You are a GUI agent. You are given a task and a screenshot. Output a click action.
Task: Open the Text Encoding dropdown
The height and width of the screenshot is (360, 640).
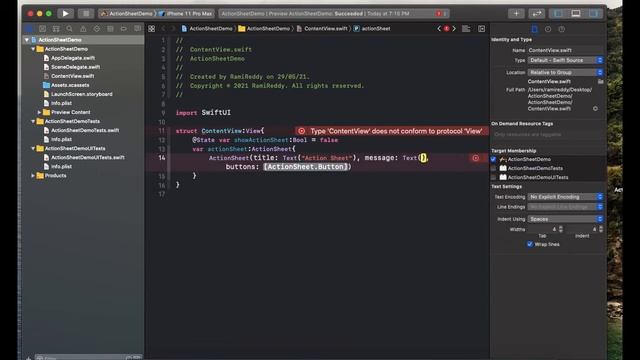[565, 197]
